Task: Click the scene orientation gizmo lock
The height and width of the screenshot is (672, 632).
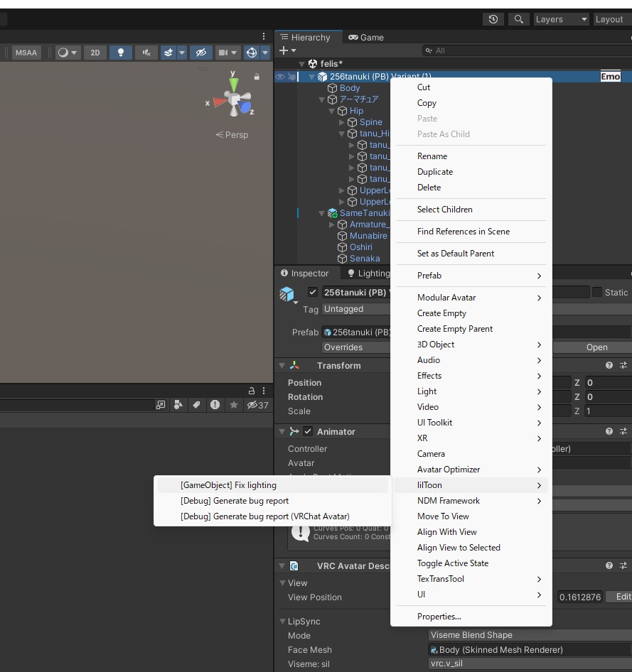Action: click(x=257, y=77)
